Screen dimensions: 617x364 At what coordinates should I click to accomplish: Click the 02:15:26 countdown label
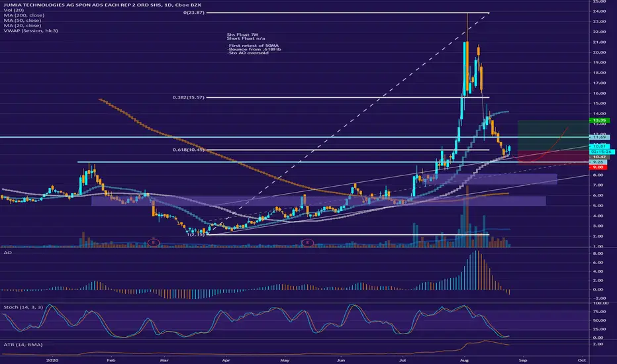602,152
